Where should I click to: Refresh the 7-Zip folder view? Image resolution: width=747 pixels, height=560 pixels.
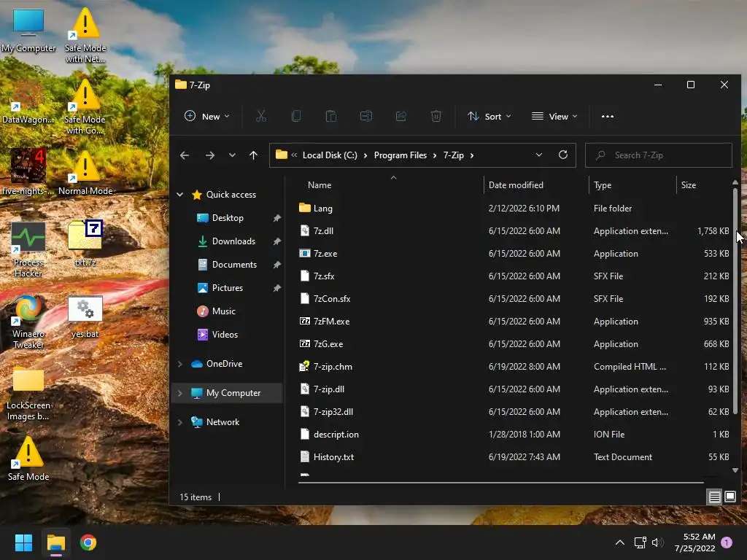pos(563,155)
